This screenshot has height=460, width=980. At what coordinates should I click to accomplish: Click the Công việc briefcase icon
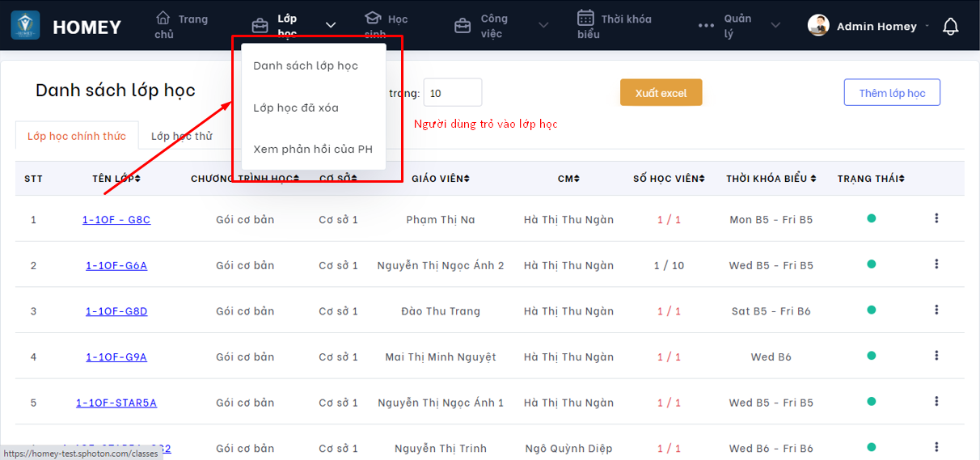pos(463,26)
